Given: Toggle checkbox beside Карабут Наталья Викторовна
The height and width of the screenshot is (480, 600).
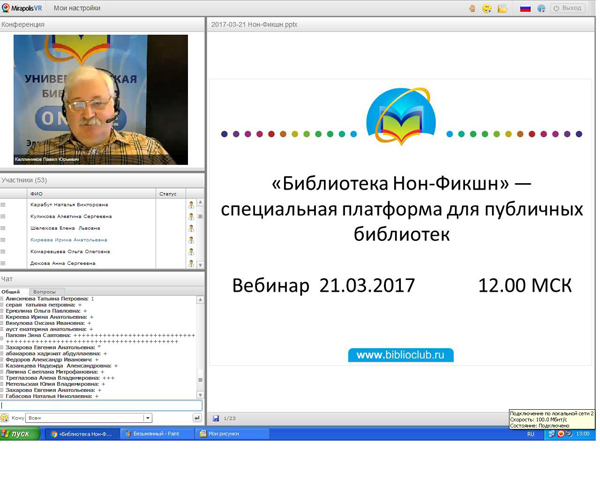Looking at the screenshot, I should pos(3,205).
